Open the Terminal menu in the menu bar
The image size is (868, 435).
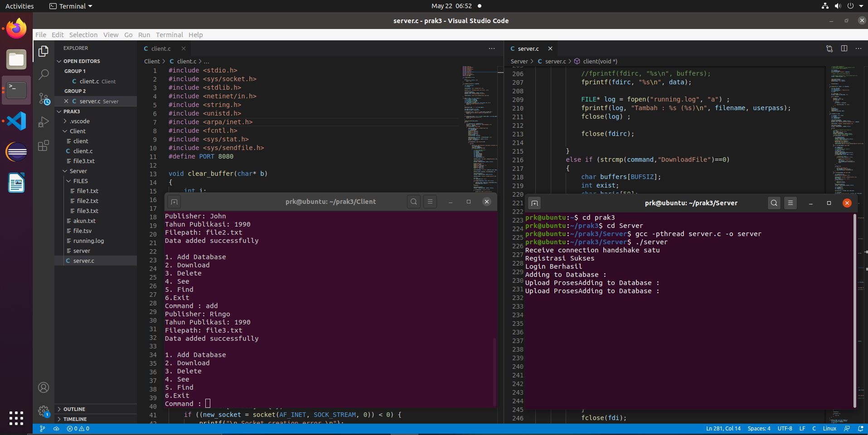170,34
